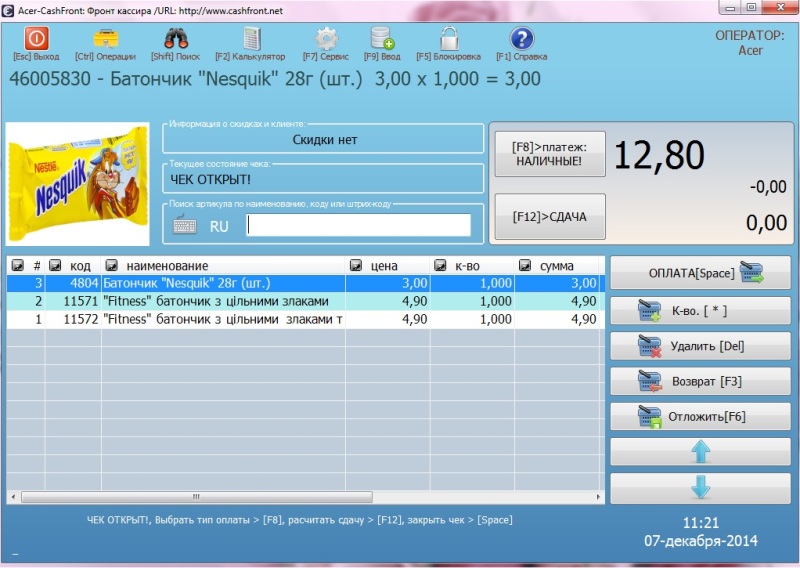Toggle the filter box in 'код' column header

click(x=55, y=266)
